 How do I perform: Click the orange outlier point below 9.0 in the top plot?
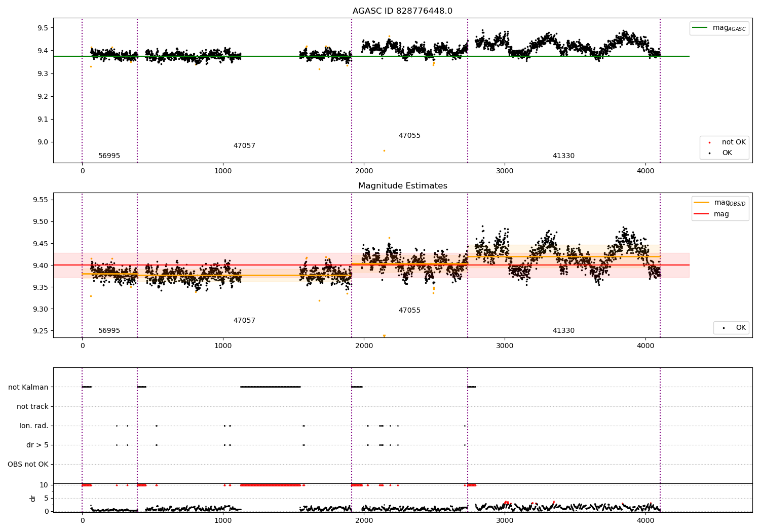(384, 150)
